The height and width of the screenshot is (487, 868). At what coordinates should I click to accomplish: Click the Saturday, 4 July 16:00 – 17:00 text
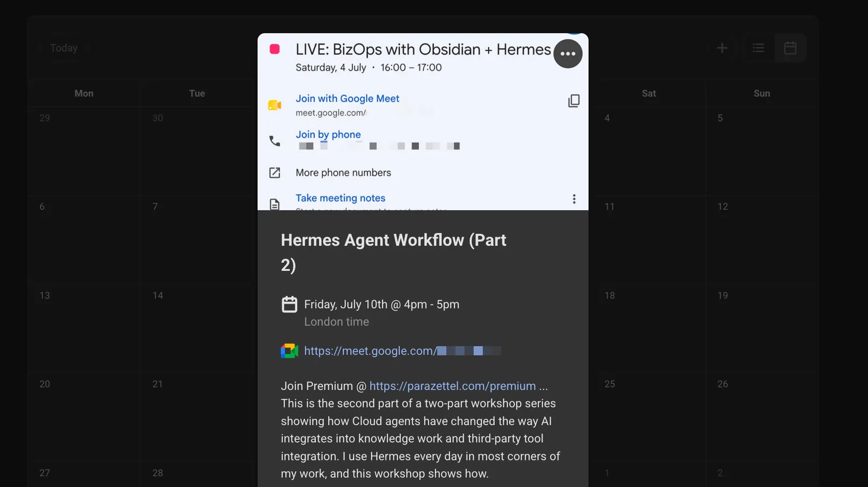[x=369, y=68]
